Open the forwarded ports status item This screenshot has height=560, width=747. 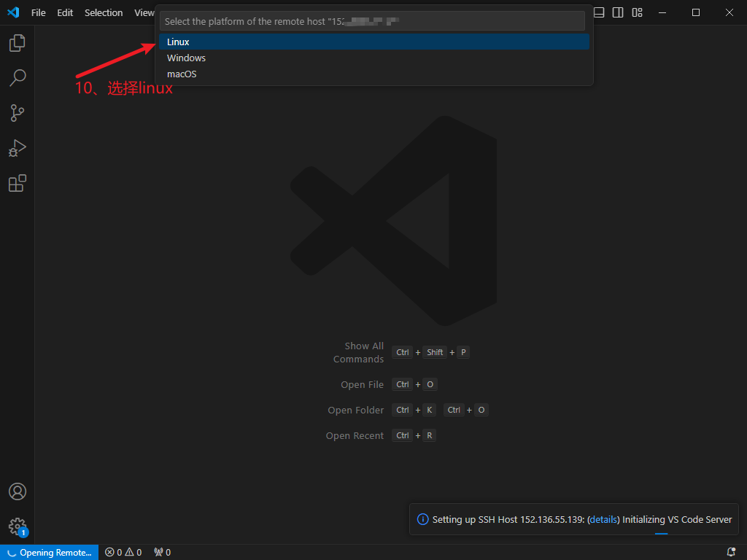coord(163,553)
